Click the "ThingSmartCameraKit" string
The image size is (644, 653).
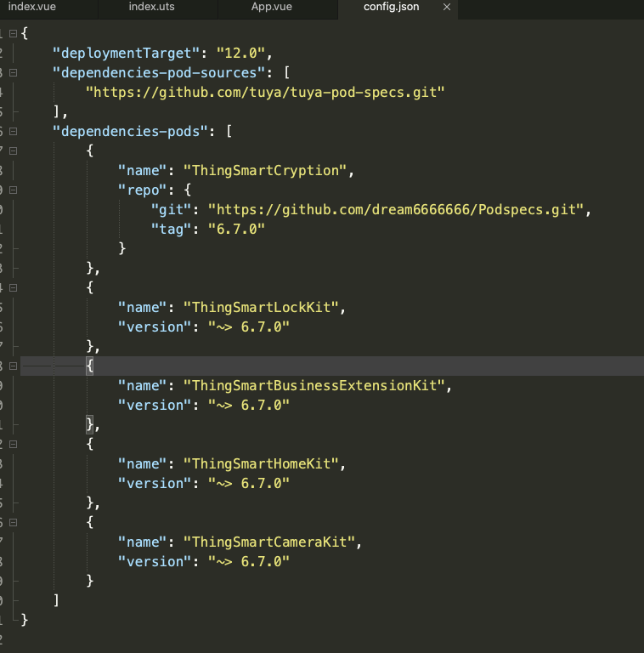coord(269,542)
